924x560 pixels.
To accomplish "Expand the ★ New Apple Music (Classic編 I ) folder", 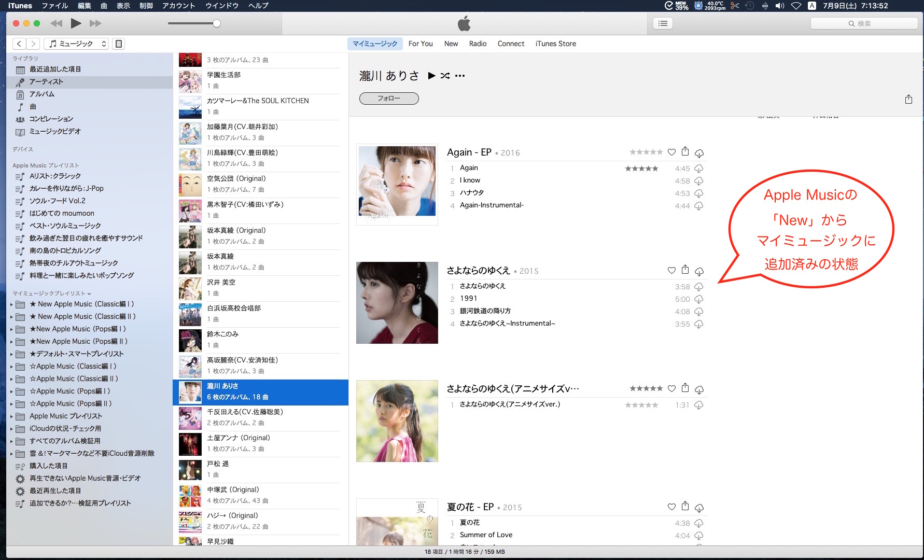I will pyautogui.click(x=11, y=304).
